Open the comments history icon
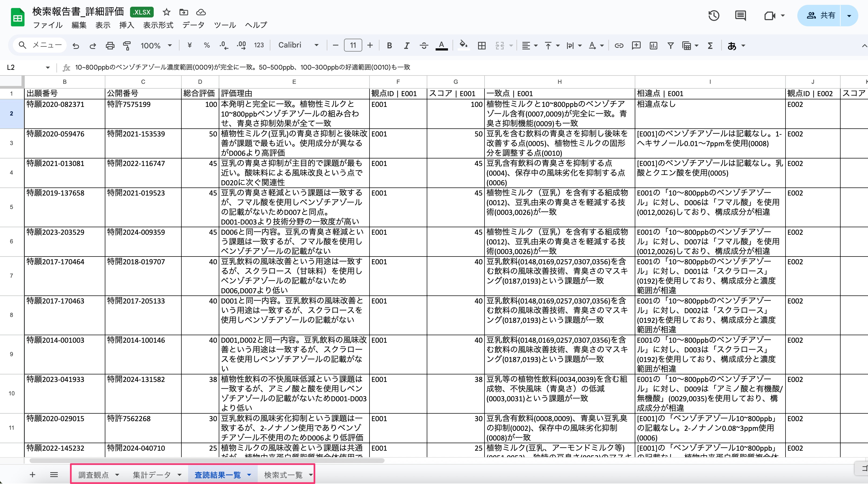 click(740, 16)
